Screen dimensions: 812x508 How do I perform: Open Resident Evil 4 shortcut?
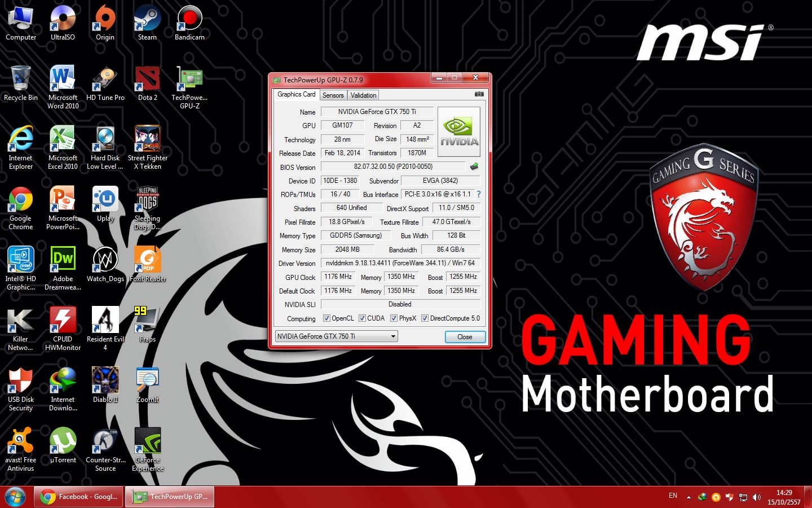[x=105, y=329]
